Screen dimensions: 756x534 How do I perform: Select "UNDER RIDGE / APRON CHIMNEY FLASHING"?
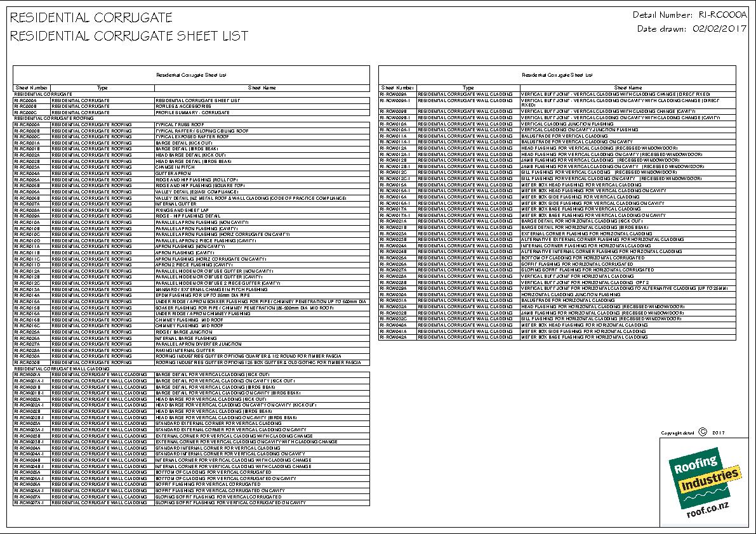click(x=203, y=313)
